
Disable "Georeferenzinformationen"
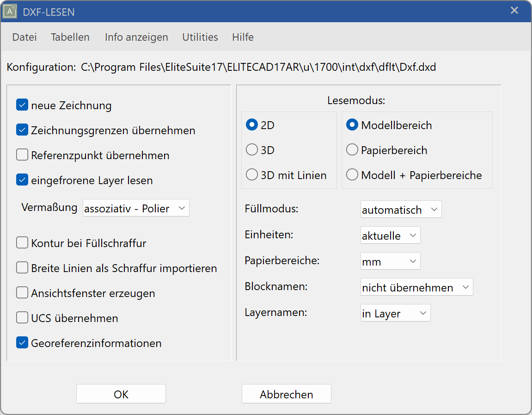coord(22,343)
